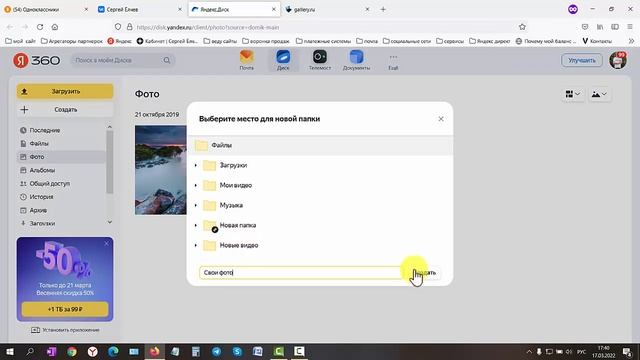The width and height of the screenshot is (640, 360).
Task: Reload the page in browser toolbar
Action: pyautogui.click(x=40, y=27)
